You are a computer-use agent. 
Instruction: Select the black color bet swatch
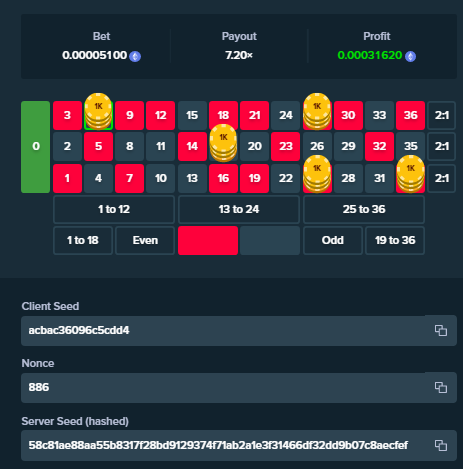click(x=270, y=240)
